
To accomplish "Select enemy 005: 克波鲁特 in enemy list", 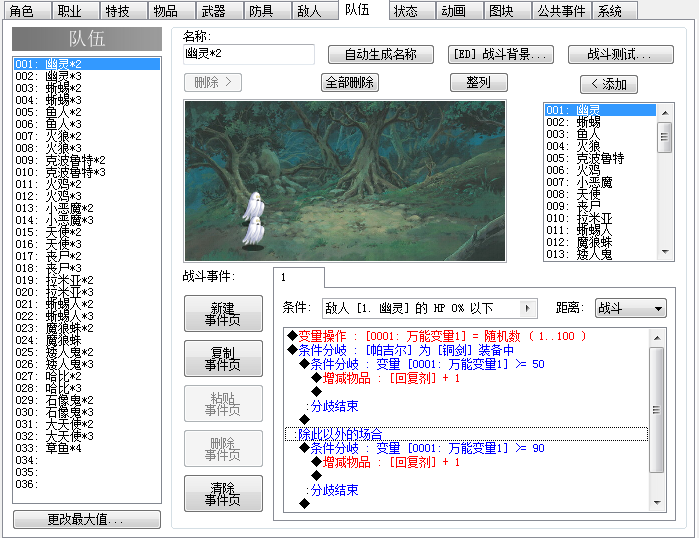I will (600, 158).
